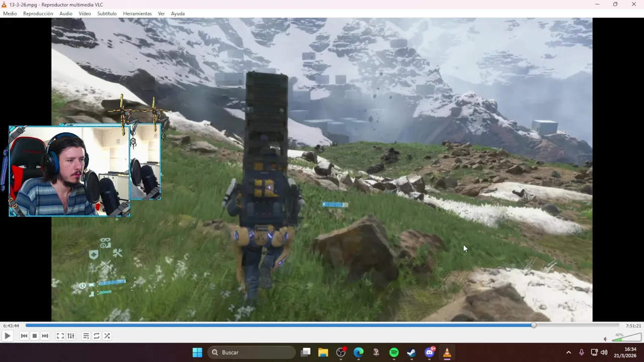The image size is (644, 362).
Task: Open Discord from taskbar
Action: [429, 352]
